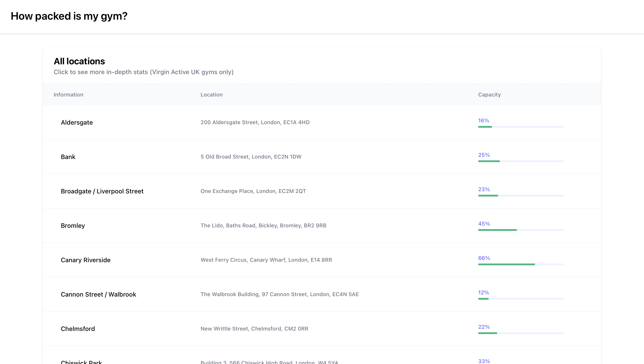This screenshot has height=364, width=644.
Task: Click the All locations heading
Action: pos(79,61)
